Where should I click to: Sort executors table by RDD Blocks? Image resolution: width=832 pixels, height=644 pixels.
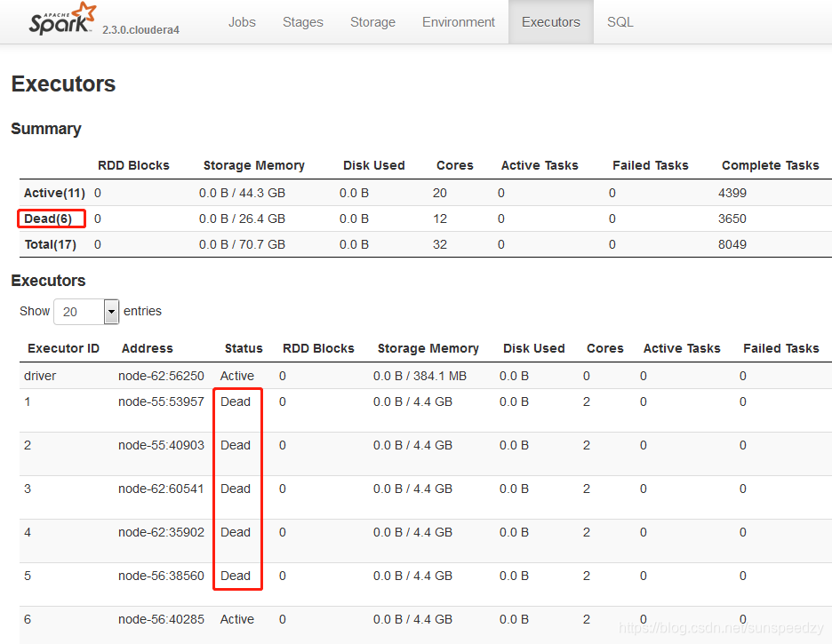coord(318,348)
